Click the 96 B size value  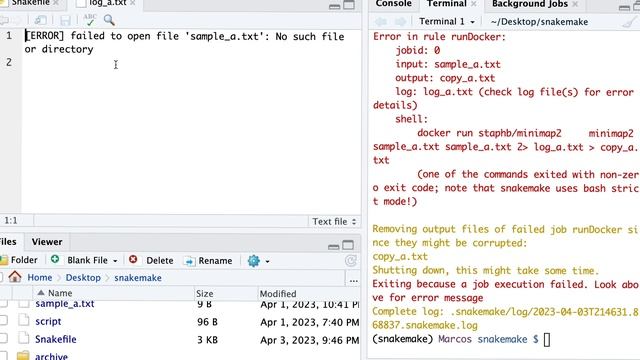207,322
